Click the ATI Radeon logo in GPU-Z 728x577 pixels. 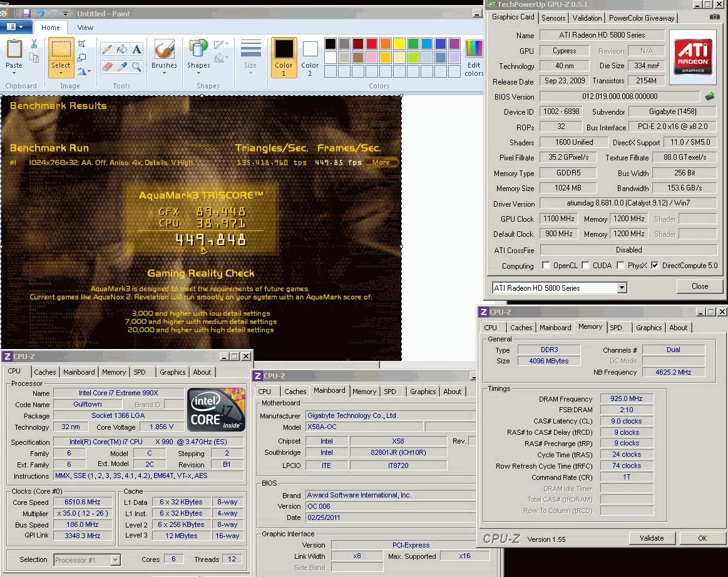[x=693, y=57]
